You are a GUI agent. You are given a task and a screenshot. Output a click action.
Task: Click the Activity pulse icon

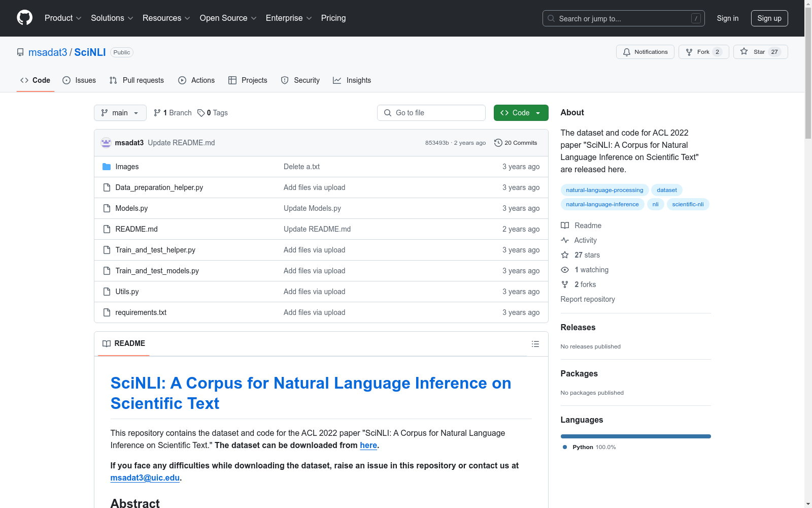(565, 240)
